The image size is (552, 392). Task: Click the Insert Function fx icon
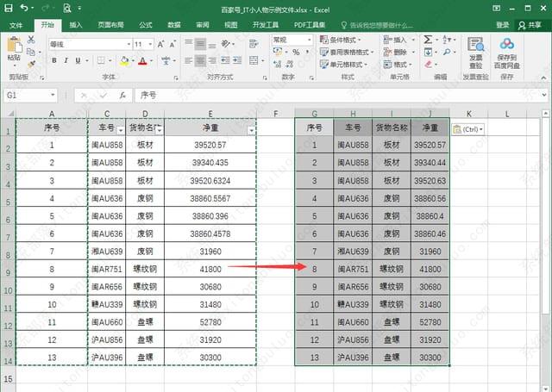coord(122,96)
